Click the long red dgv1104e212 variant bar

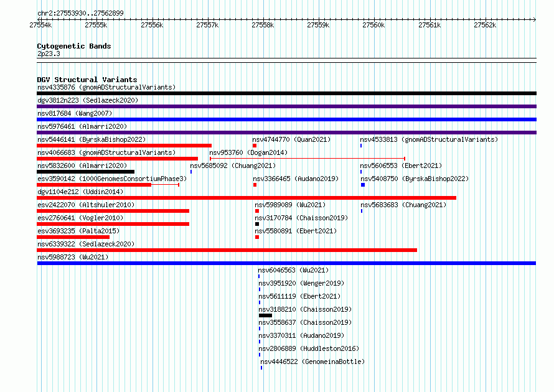tap(246, 198)
